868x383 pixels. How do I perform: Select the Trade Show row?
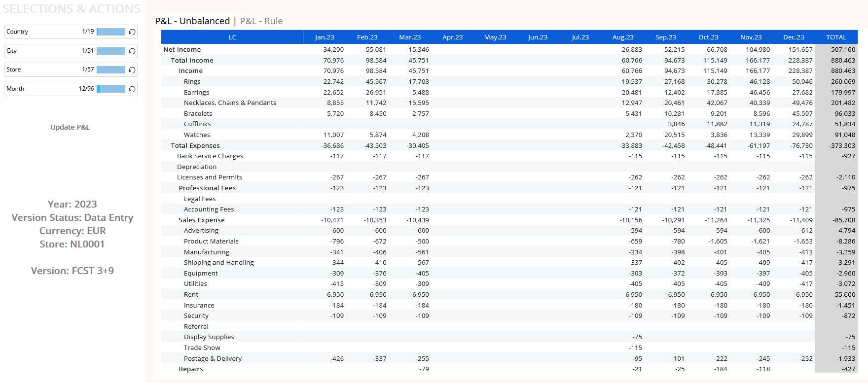(x=202, y=348)
